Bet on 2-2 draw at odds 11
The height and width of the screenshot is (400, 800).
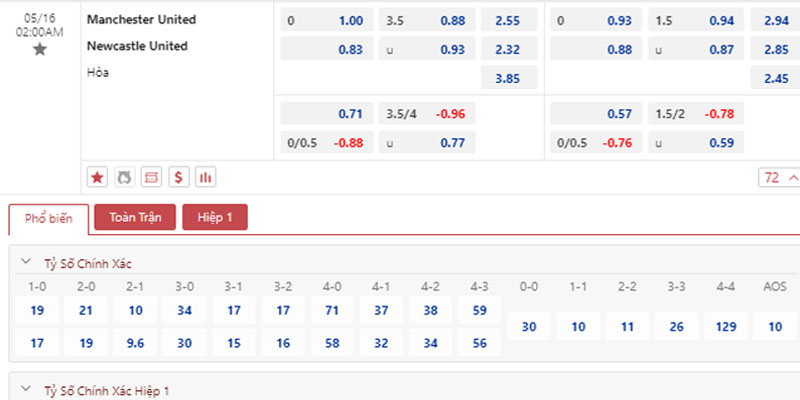click(x=628, y=327)
